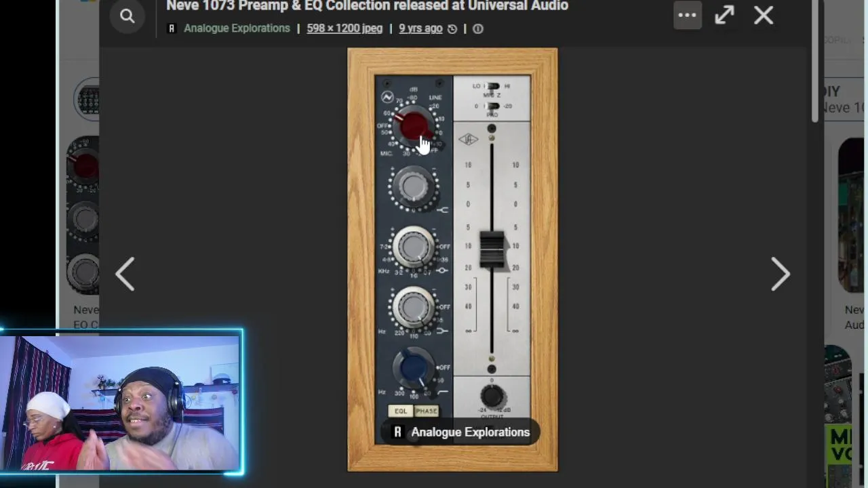Expand image with diagonal arrows icon
The height and width of the screenshot is (488, 868).
click(724, 15)
